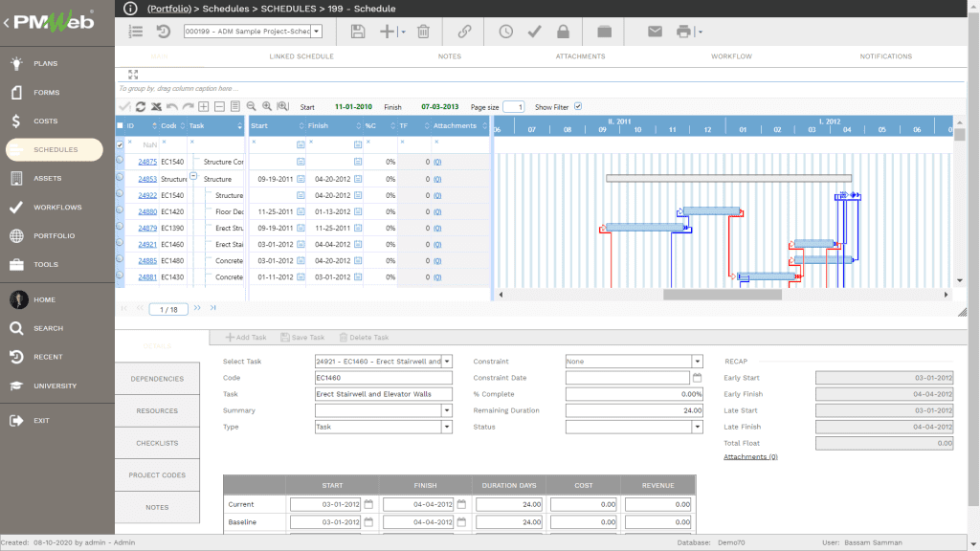
Task: Open the Constraint dropdown showing None
Action: tap(697, 361)
